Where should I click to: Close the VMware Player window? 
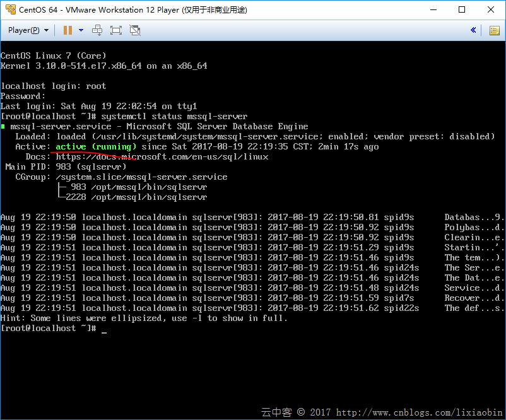tap(491, 9)
